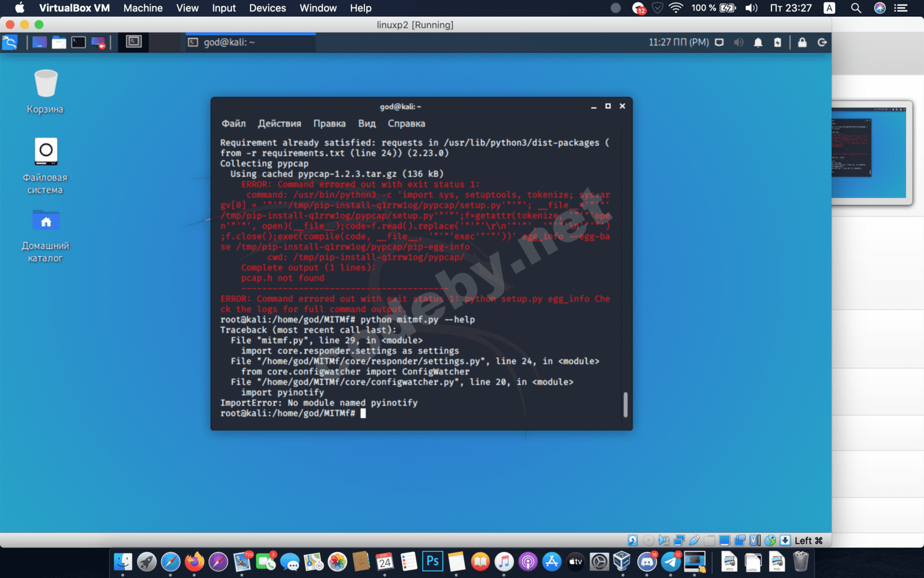The width and height of the screenshot is (924, 578).
Task: Click the 'Collecting pypcap' output line
Action: click(264, 164)
